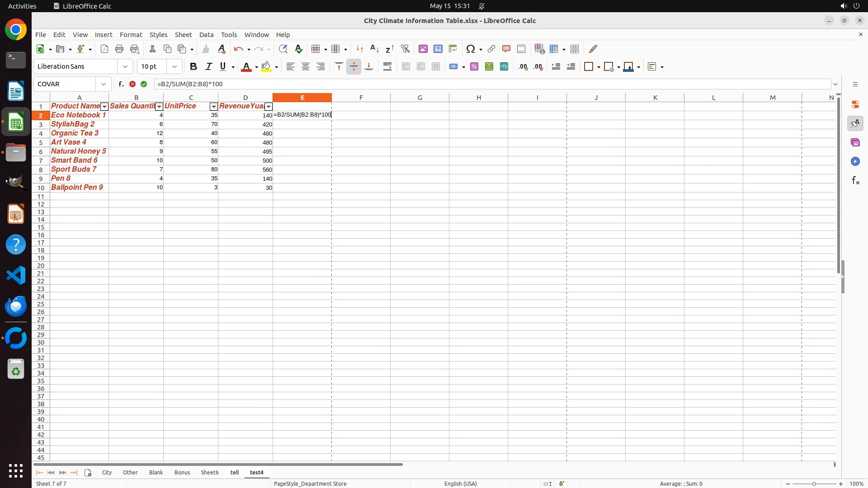Accept the formula with the green checkmark
This screenshot has width=868, height=488.
pos(144,84)
